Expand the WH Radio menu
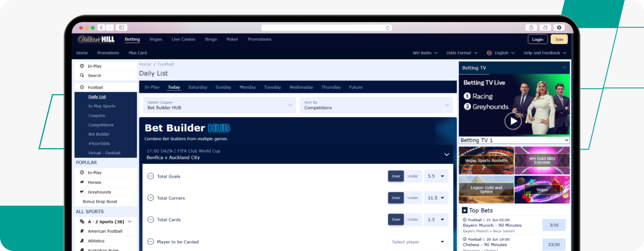The height and width of the screenshot is (251, 644). (425, 53)
